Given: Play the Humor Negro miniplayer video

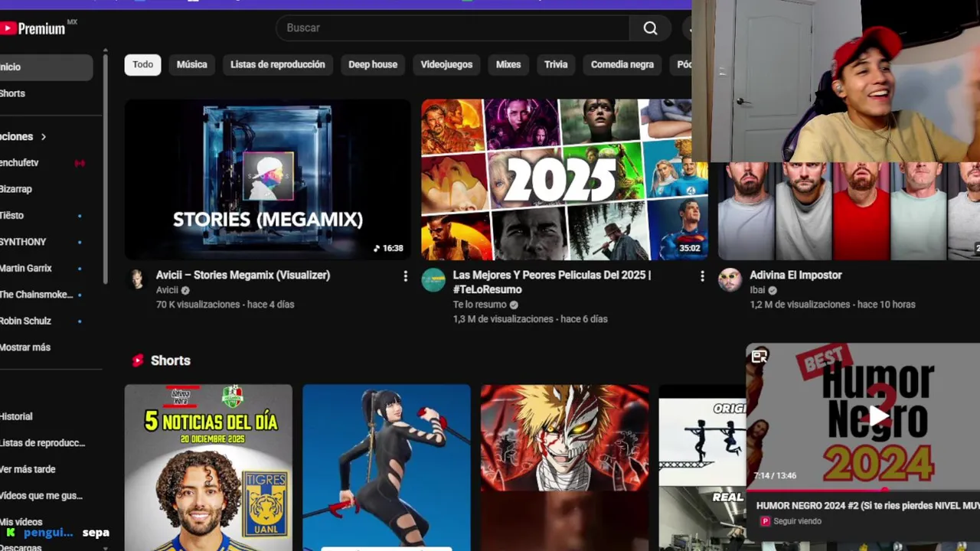Looking at the screenshot, I should click(x=878, y=416).
